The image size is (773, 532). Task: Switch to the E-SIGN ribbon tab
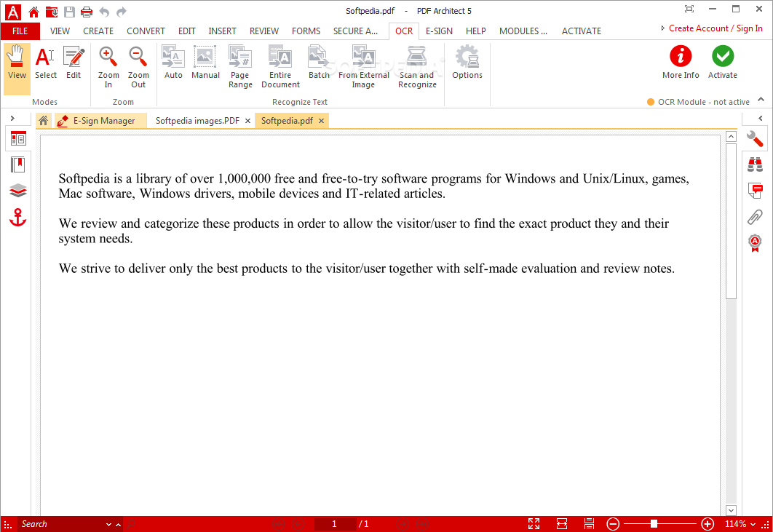pyautogui.click(x=439, y=31)
